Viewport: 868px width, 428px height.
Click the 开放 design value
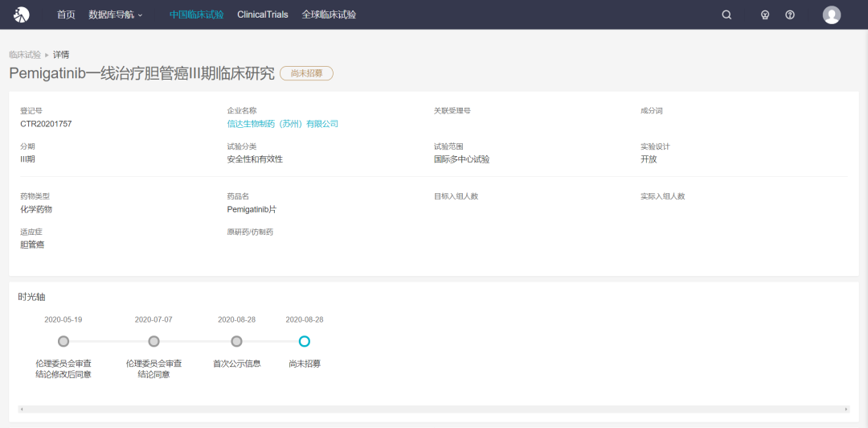point(649,159)
